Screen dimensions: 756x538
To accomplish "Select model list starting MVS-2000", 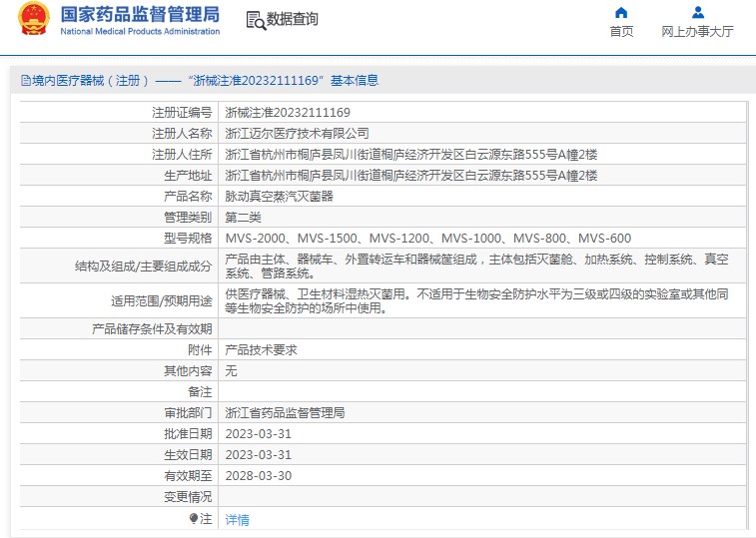I will pyautogui.click(x=428, y=239).
